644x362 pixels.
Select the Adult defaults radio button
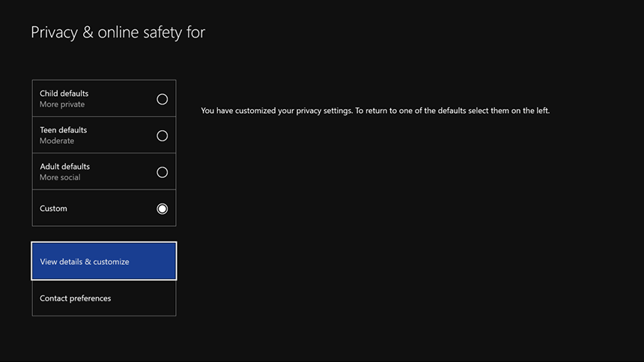pyautogui.click(x=162, y=172)
